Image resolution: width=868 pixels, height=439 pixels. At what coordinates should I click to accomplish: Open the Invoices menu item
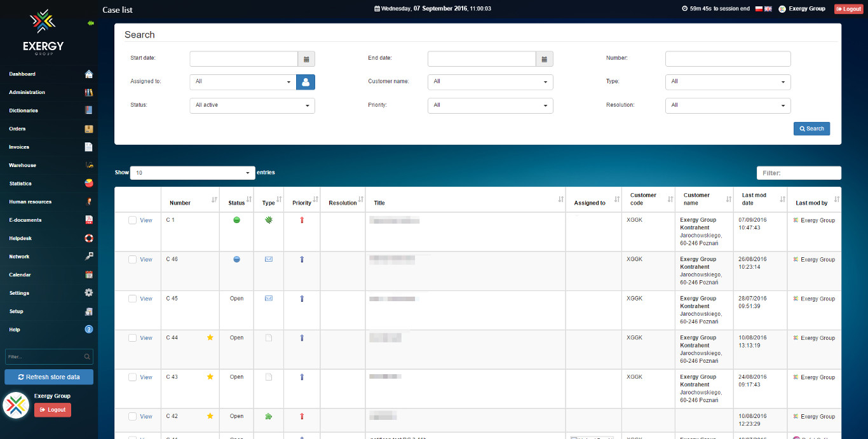tap(49, 147)
